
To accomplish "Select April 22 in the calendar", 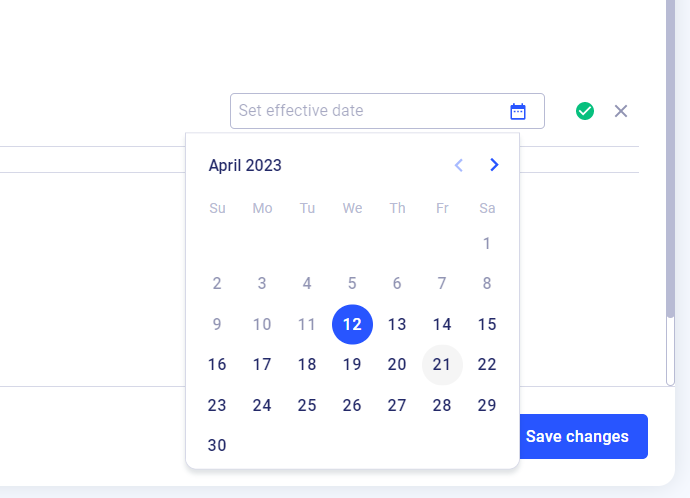I will click(x=487, y=365).
